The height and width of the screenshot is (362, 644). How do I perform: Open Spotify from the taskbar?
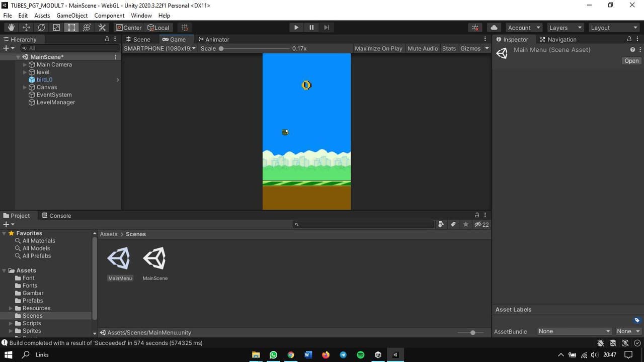tap(361, 354)
